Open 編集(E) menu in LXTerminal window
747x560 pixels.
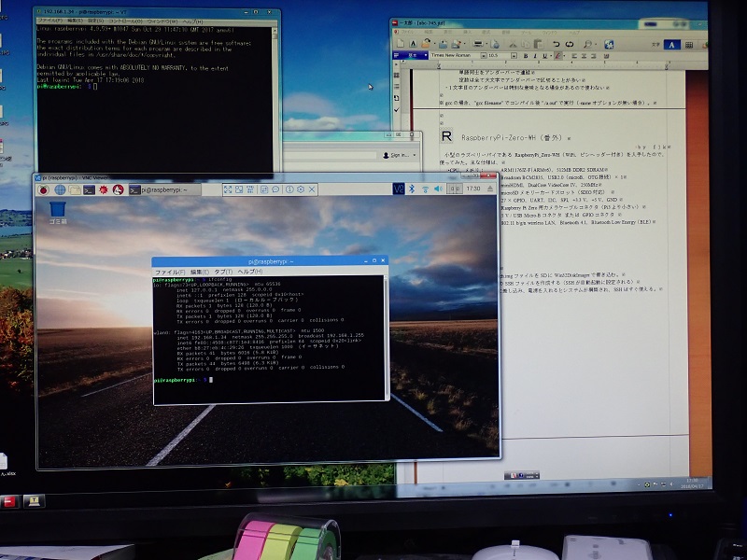click(x=200, y=272)
